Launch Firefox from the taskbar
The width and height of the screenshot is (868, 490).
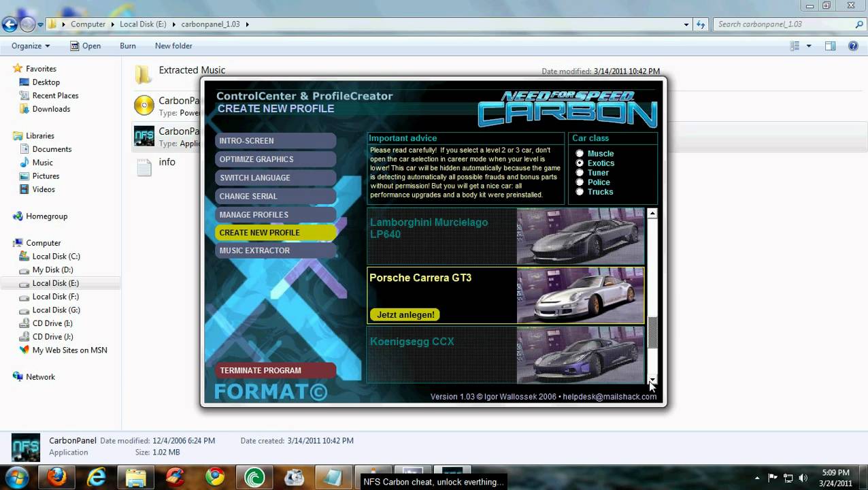click(x=57, y=478)
